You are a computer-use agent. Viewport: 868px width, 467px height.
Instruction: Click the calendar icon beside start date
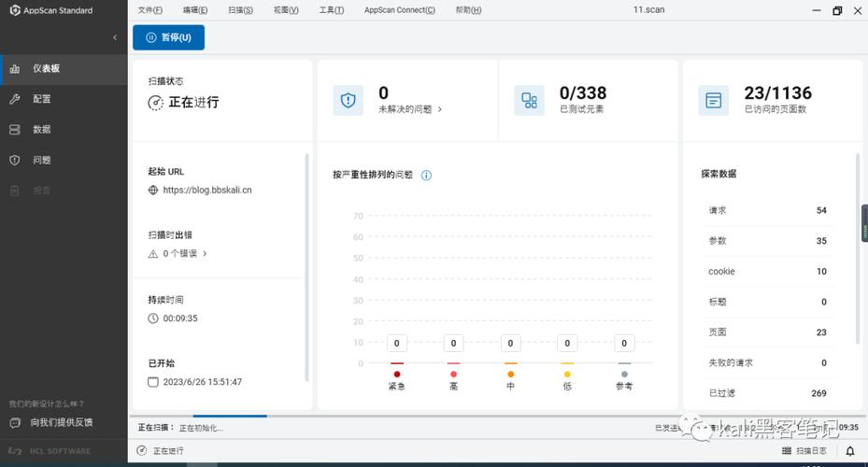pyautogui.click(x=153, y=382)
